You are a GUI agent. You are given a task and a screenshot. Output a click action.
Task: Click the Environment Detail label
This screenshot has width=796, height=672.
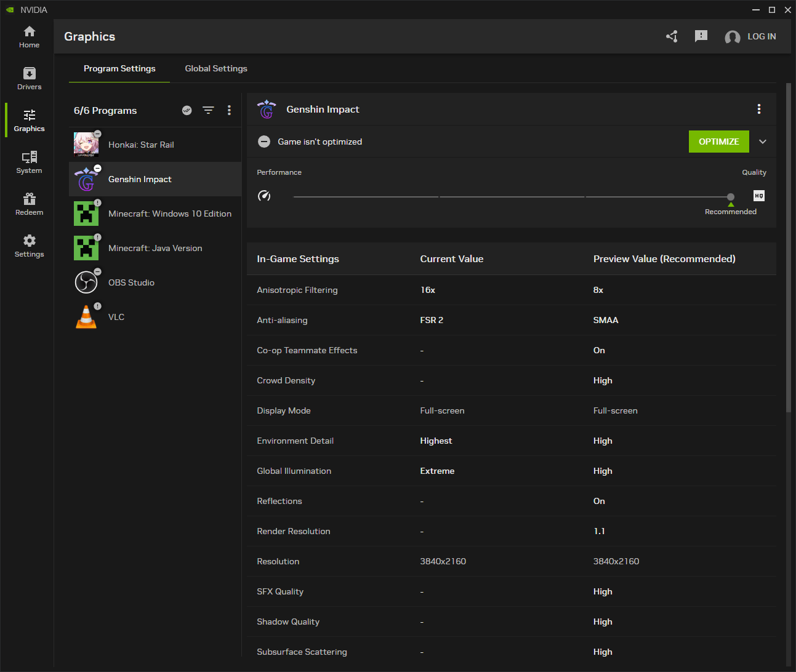[x=295, y=441]
